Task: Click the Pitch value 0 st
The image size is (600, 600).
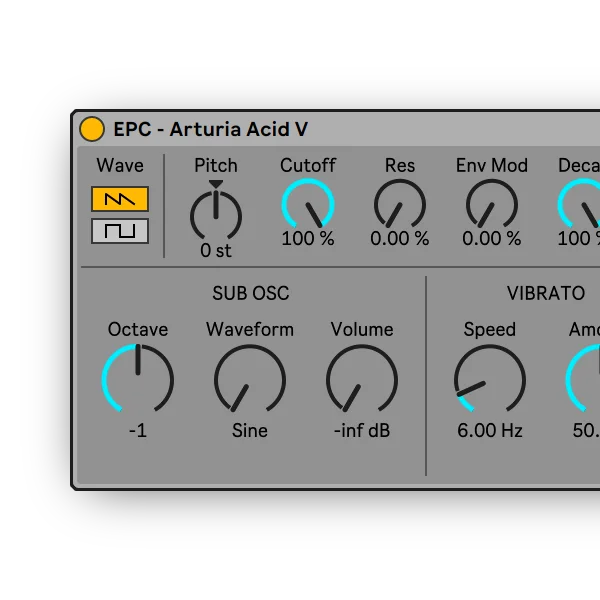Action: (216, 251)
